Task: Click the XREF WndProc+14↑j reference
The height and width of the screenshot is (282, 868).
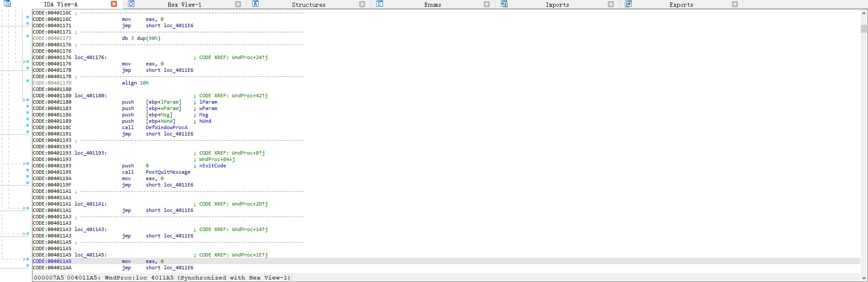Action: [250, 229]
